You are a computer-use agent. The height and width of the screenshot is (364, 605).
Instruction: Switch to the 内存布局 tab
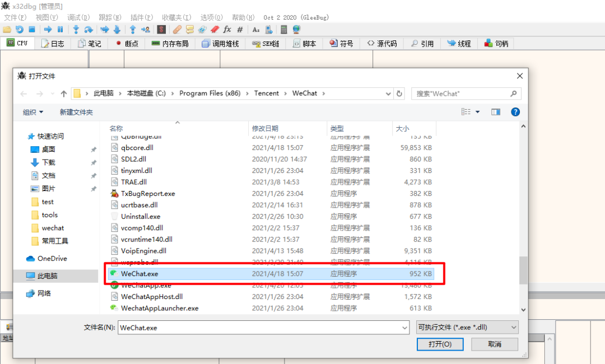click(170, 44)
